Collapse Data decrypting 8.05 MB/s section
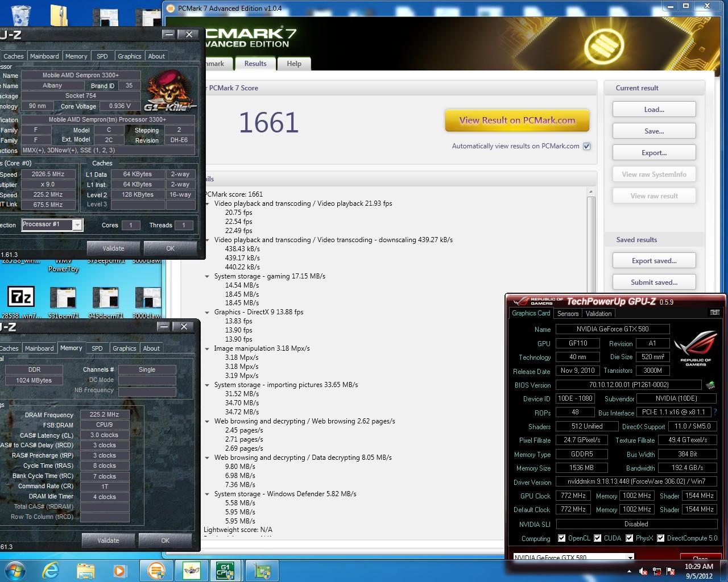 (208, 458)
